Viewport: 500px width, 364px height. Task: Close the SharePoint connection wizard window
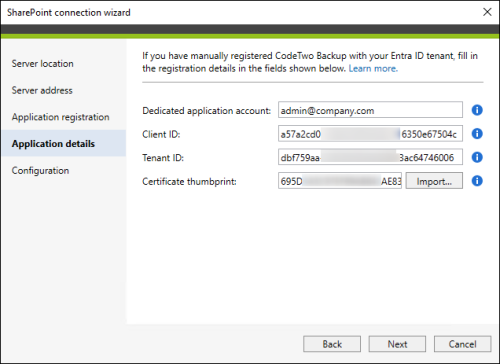(487, 12)
